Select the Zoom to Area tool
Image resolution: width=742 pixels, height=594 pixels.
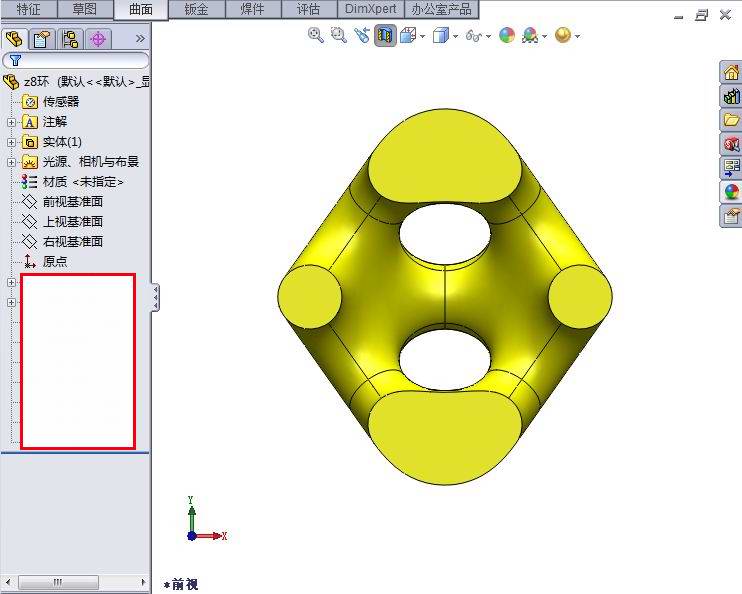click(338, 35)
